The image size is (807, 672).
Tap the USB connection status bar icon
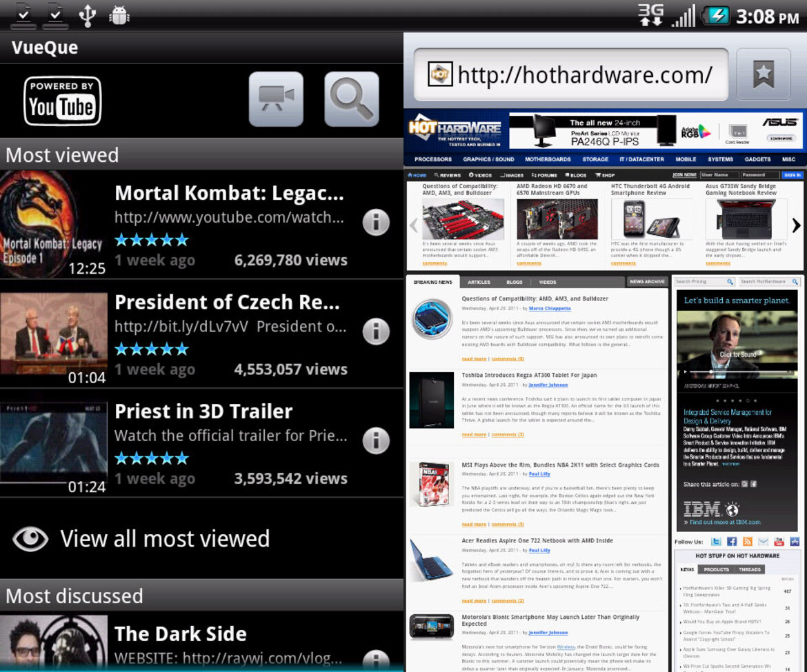(x=88, y=15)
